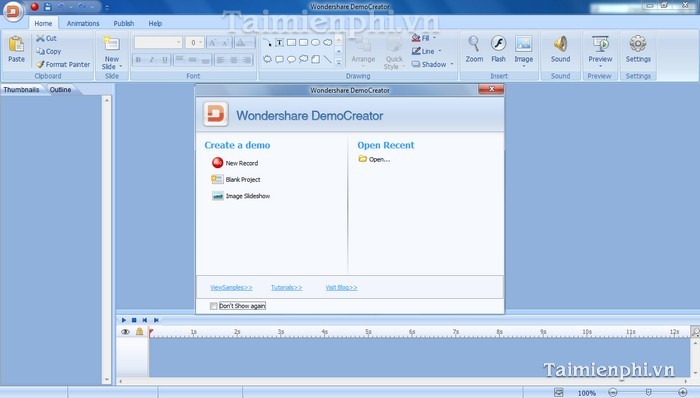
Task: Click the New Slide icon
Action: (x=111, y=44)
